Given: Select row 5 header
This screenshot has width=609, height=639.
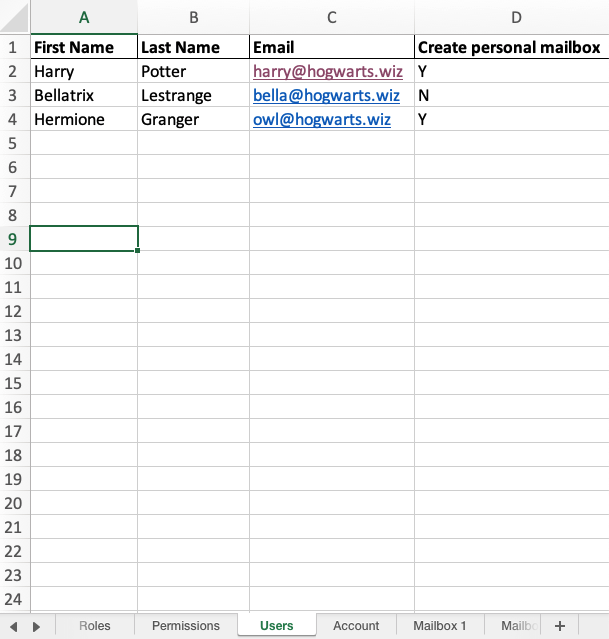Looking at the screenshot, I should tap(14, 144).
